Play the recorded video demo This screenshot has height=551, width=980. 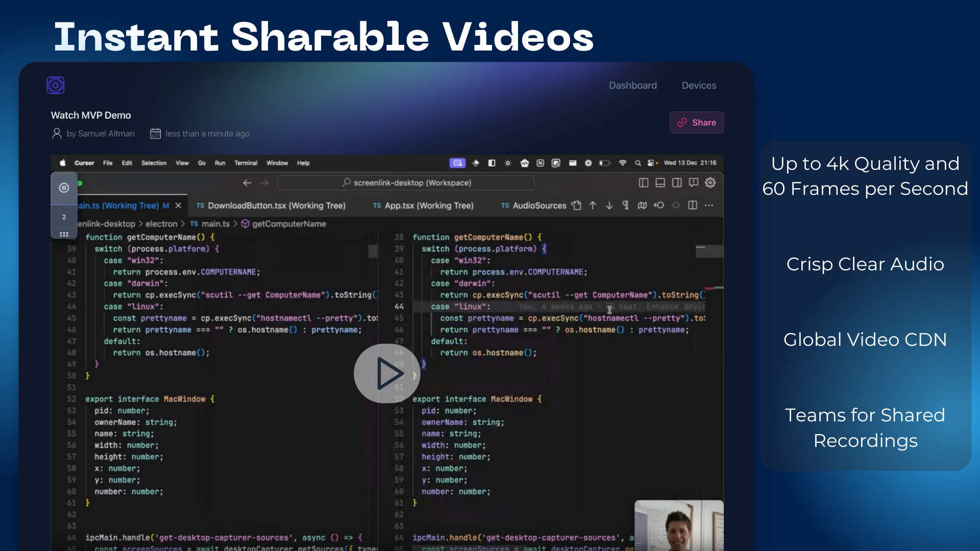point(387,373)
